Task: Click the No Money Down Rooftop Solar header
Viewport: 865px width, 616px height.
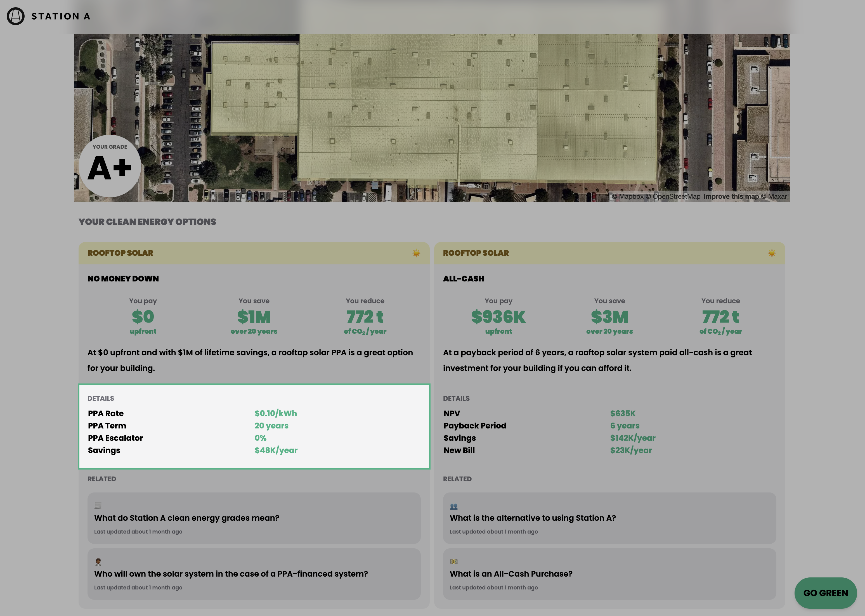Action: 120,253
